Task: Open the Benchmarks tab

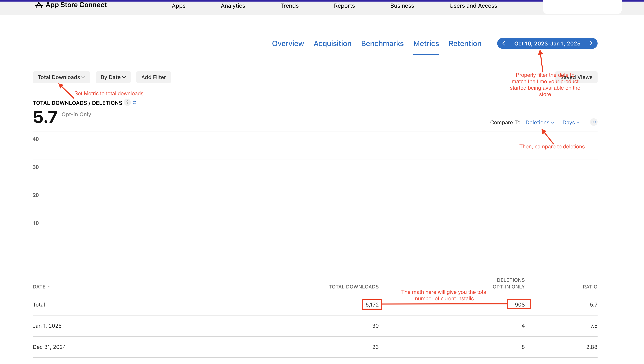Action: click(382, 44)
